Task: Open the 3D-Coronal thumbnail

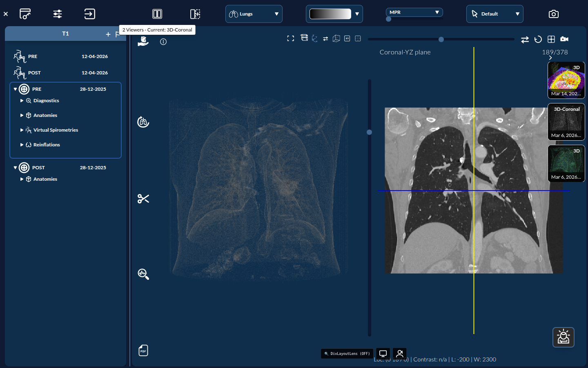Action: click(x=566, y=122)
